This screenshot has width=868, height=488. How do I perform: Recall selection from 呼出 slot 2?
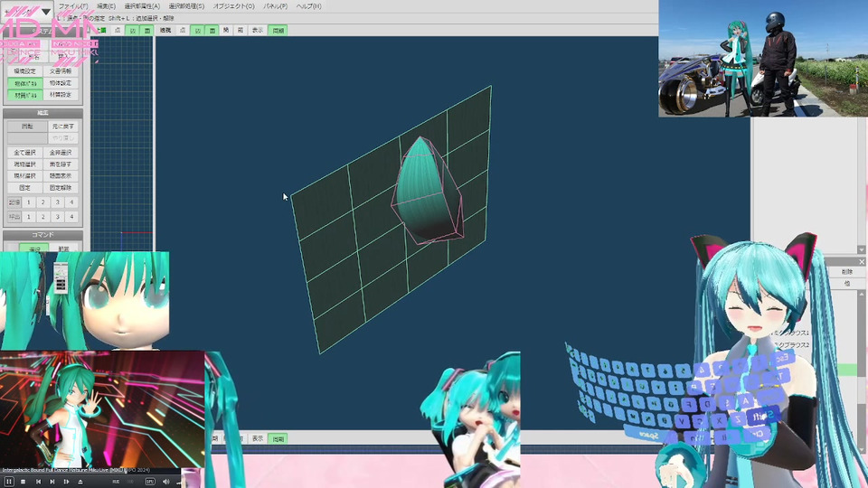[42, 217]
